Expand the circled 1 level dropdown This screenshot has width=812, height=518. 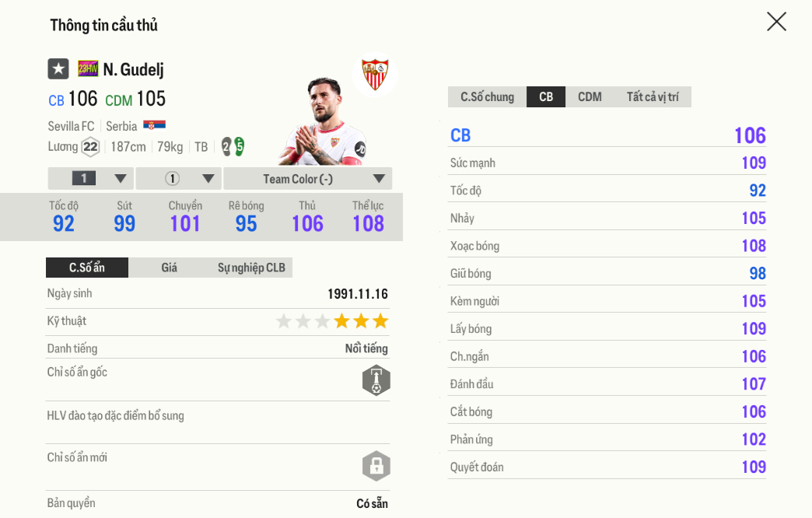coord(179,179)
